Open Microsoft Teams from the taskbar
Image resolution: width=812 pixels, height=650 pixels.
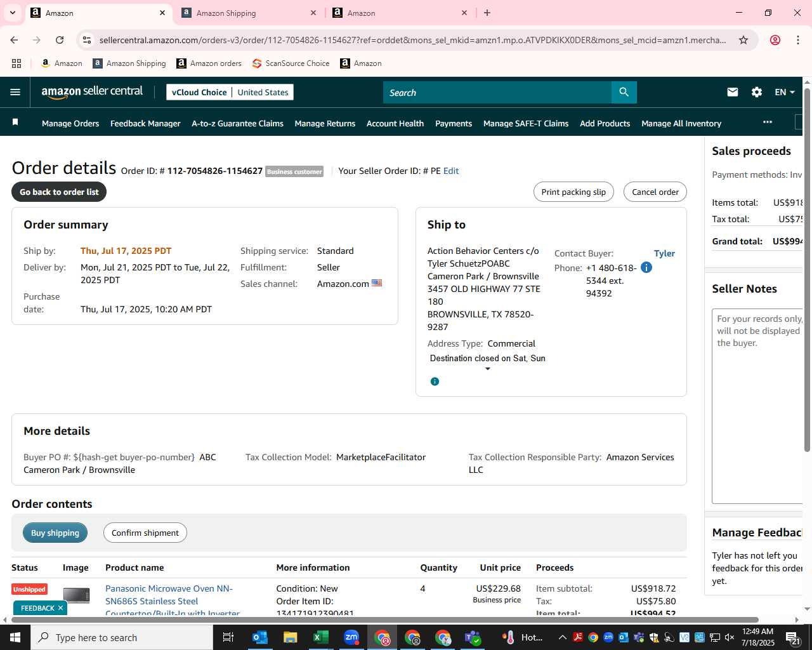pyautogui.click(x=473, y=637)
